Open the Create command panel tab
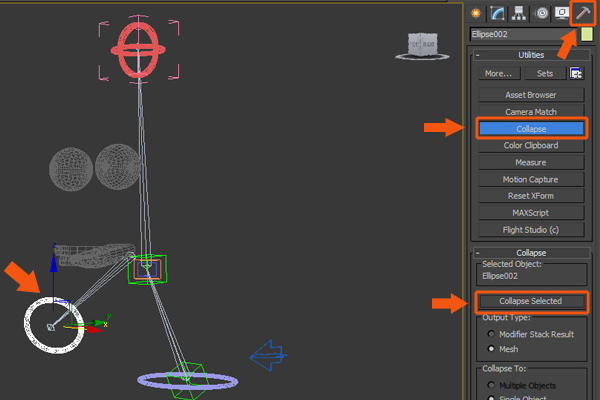The image size is (600, 400). [x=476, y=13]
